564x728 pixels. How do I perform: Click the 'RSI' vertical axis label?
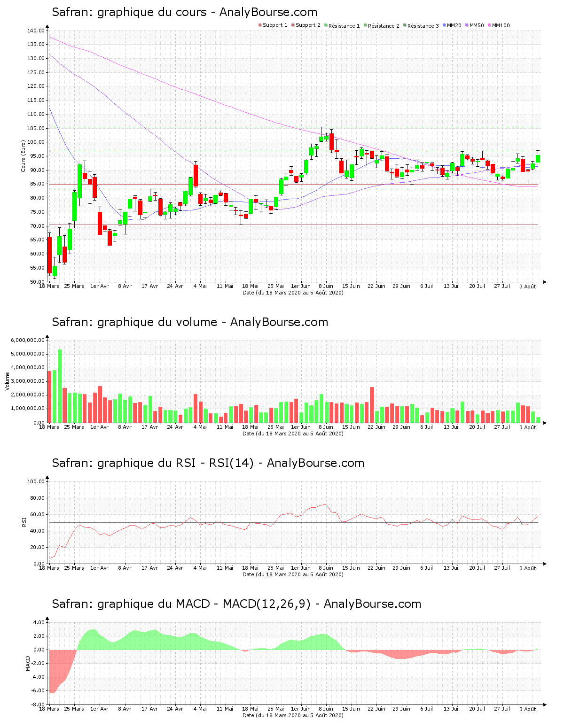tap(23, 522)
